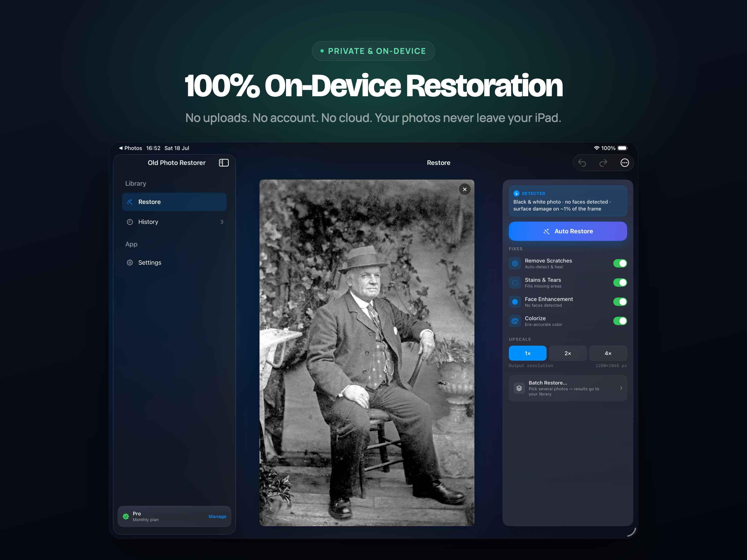Click the battery status icon

click(x=623, y=148)
